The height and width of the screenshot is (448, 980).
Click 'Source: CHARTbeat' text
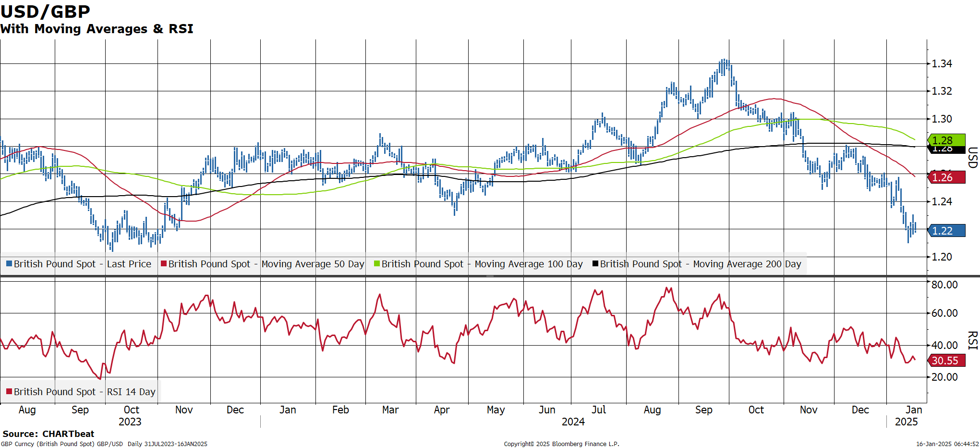[x=48, y=434]
